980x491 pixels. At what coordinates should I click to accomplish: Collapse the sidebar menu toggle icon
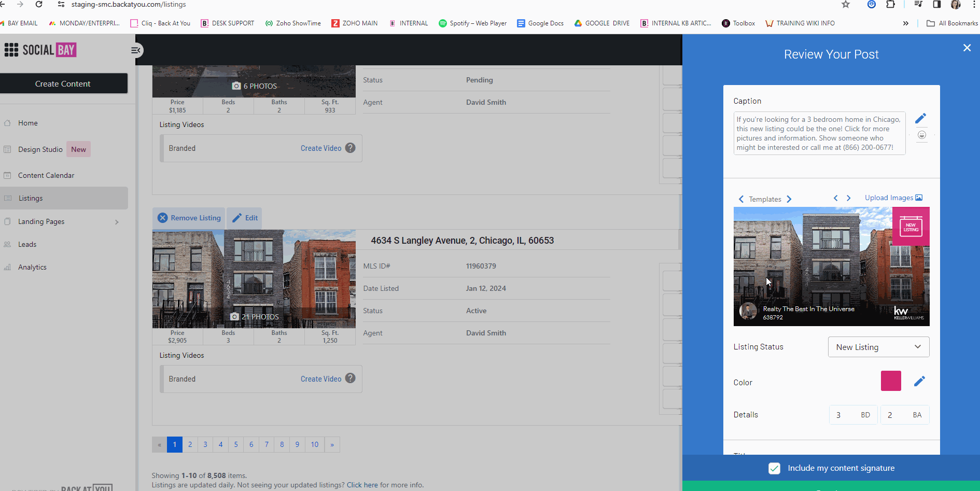[136, 50]
